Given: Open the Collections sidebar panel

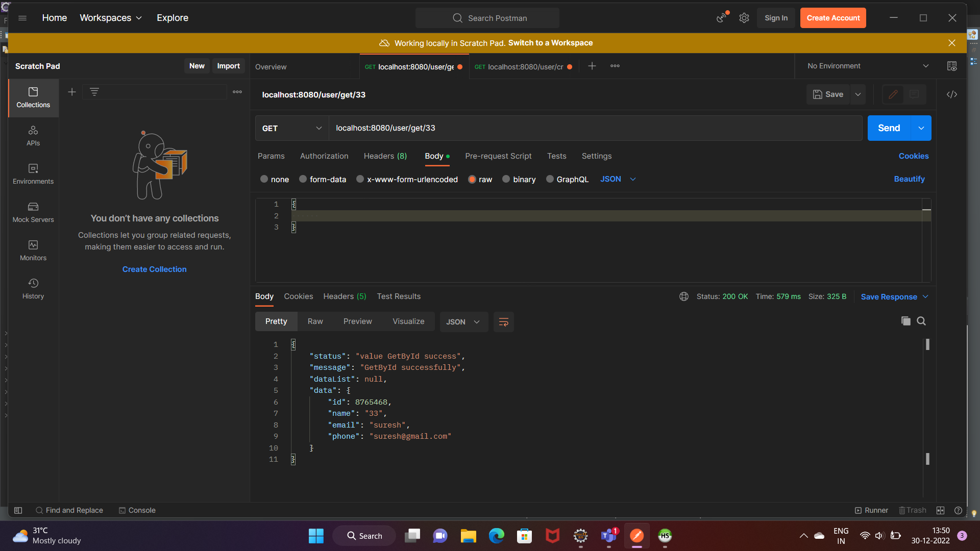Looking at the screenshot, I should tap(33, 97).
